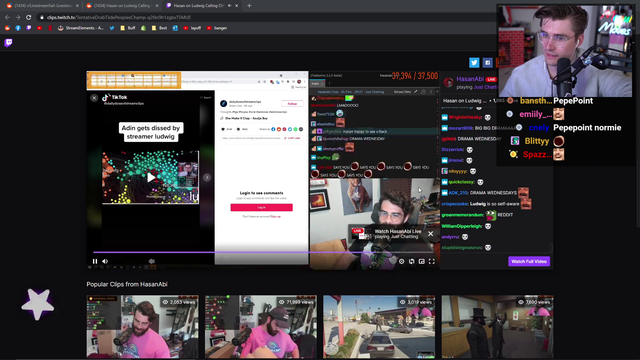
Task: Close the r/LivestreamFail tab
Action: tap(77, 6)
